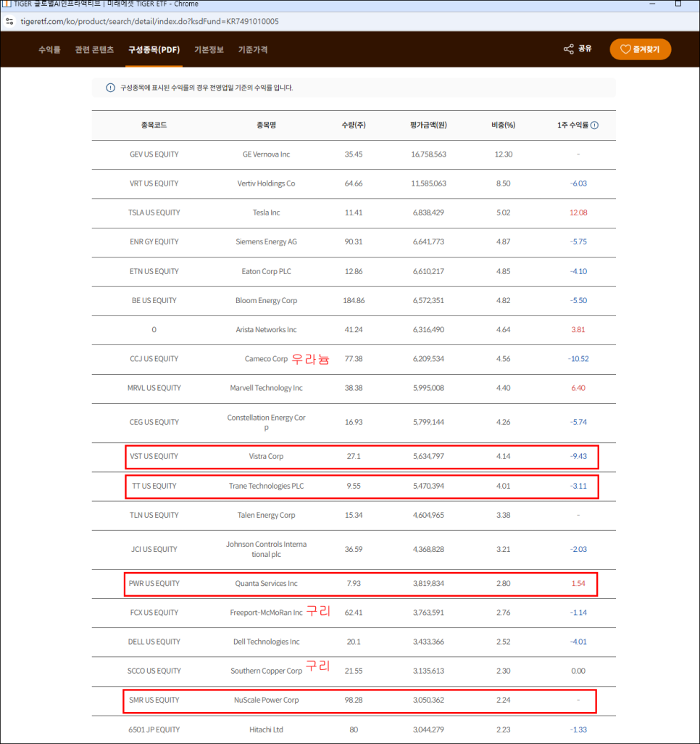Go to the 기준가격 tab
700x744 pixels.
coord(253,50)
